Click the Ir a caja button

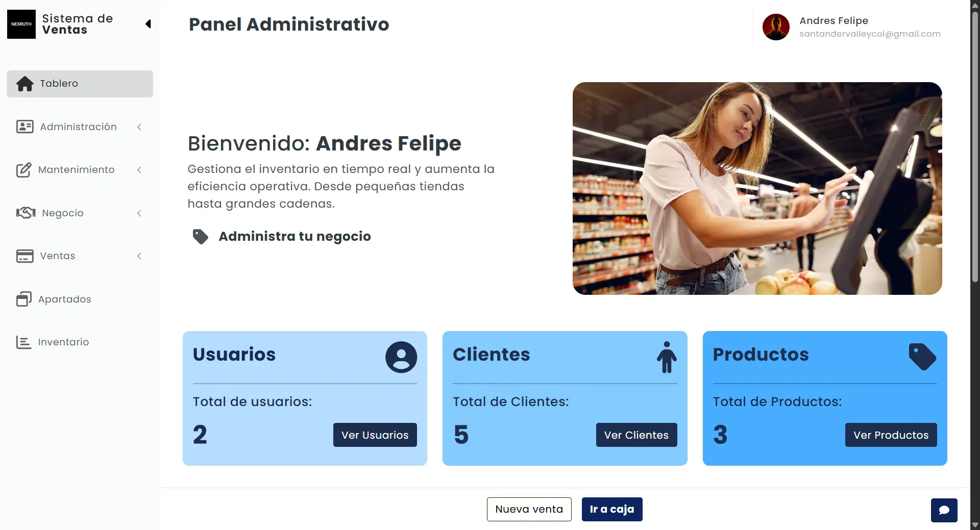tap(612, 509)
